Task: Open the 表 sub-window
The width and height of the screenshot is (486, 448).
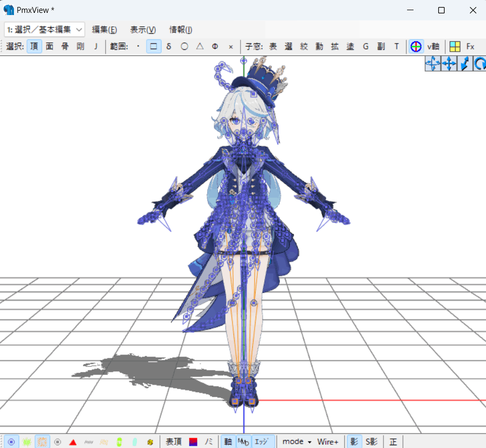Action: [273, 47]
